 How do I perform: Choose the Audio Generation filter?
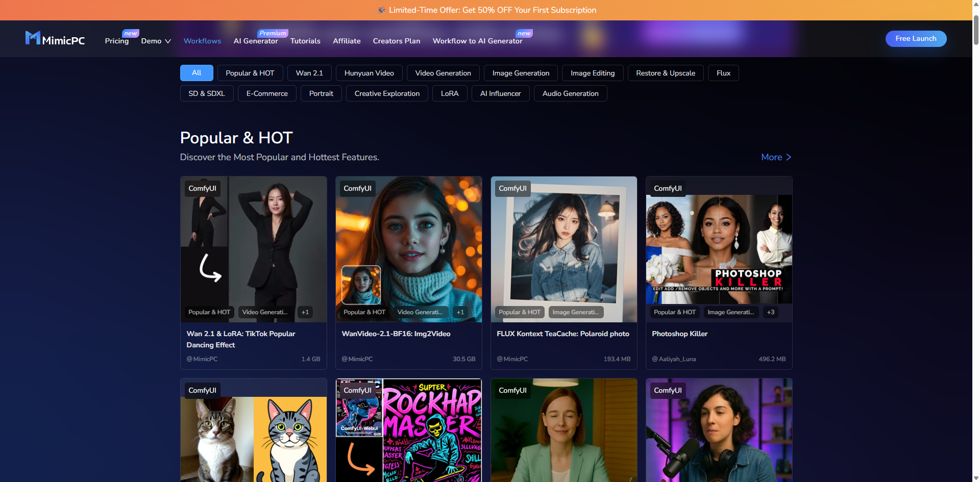tap(570, 93)
